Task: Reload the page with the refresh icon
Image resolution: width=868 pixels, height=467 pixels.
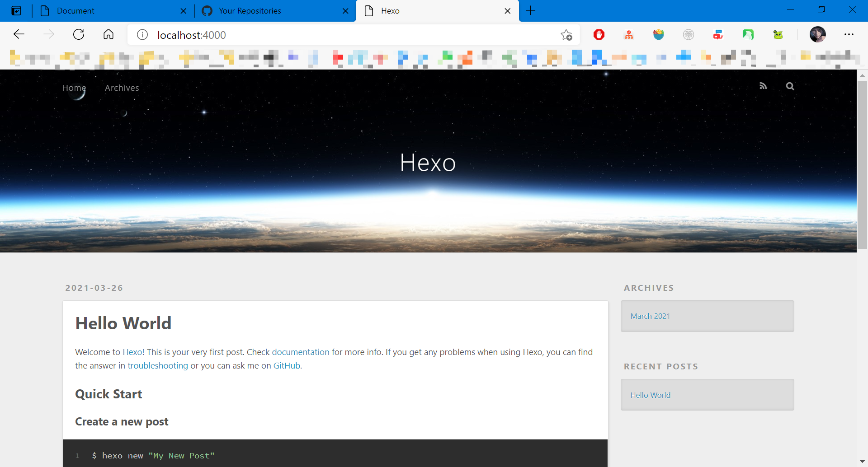Action: (79, 34)
